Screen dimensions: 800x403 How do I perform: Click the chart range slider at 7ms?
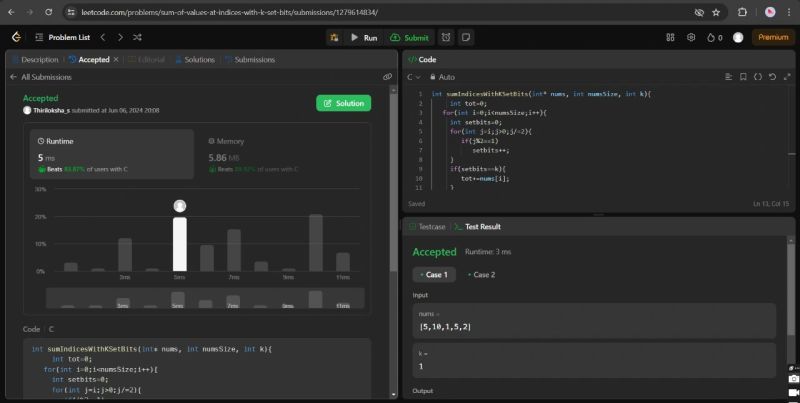coord(233,301)
